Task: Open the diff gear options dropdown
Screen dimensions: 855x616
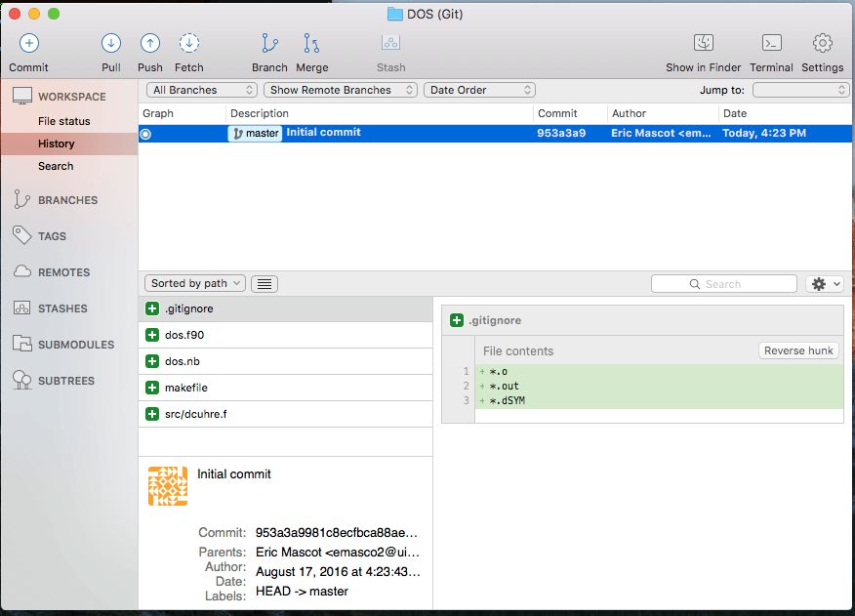Action: pyautogui.click(x=825, y=284)
